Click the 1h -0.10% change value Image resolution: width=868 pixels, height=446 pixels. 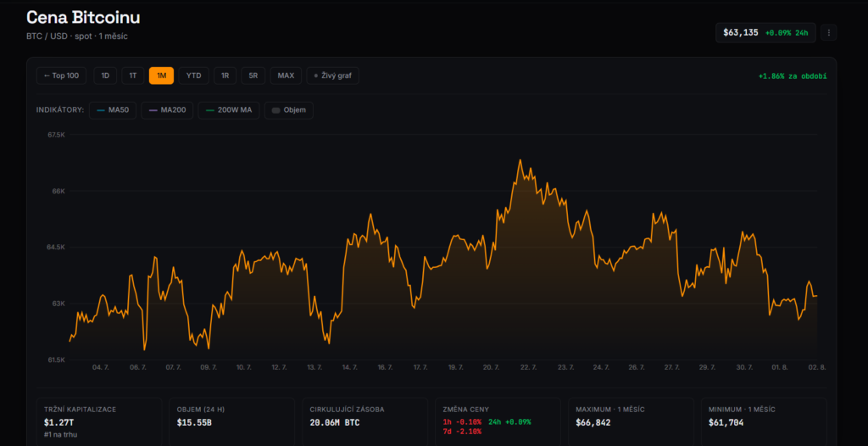click(x=462, y=422)
